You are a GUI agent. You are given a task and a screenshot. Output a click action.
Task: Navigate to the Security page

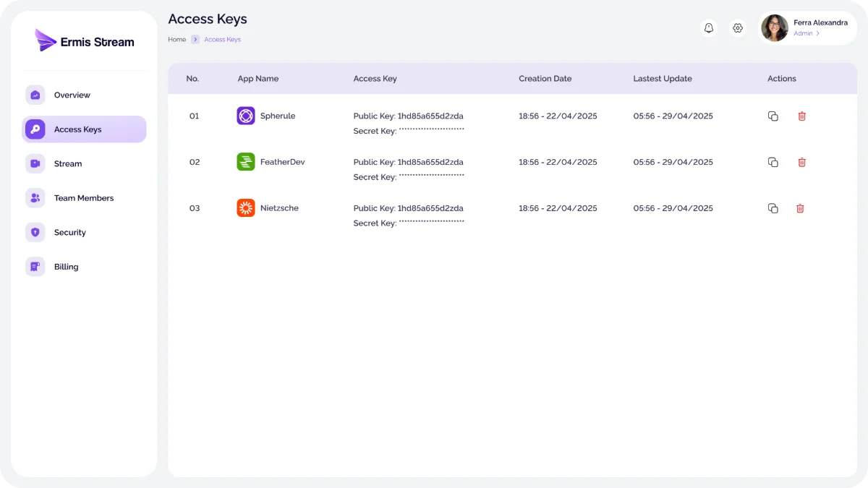pos(69,233)
